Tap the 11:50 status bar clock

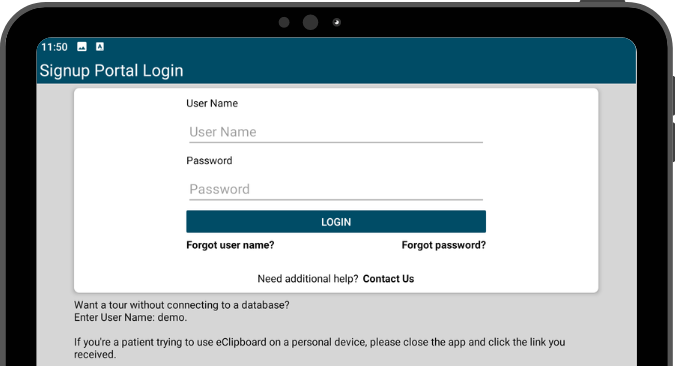click(x=54, y=47)
